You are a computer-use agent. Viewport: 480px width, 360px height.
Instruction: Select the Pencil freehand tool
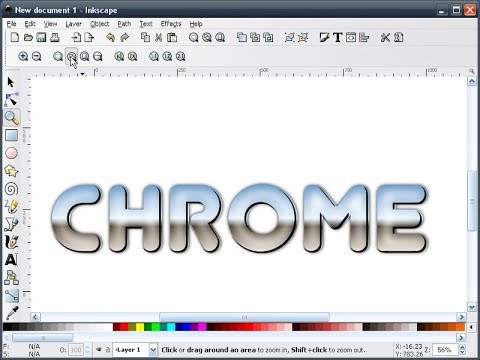[x=11, y=207]
